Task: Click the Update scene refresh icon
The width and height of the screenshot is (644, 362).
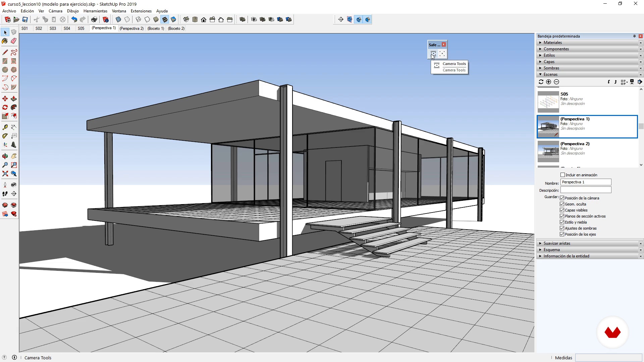Action: coord(541,82)
